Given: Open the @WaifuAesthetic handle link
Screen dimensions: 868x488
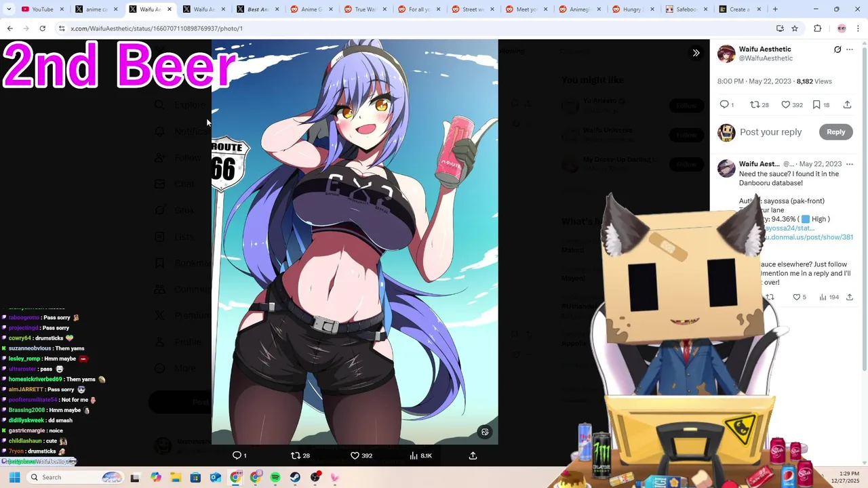Looking at the screenshot, I should [766, 59].
